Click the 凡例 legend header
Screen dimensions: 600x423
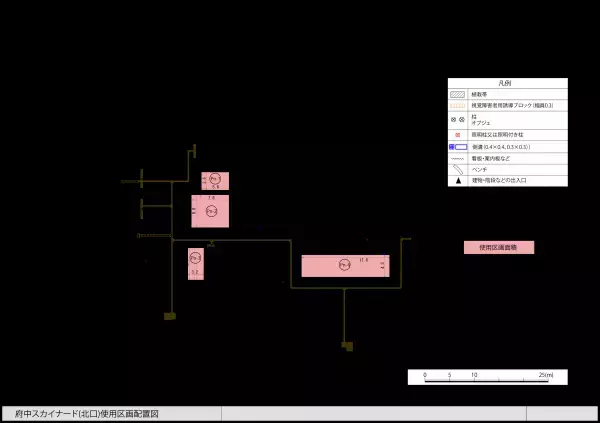pyautogui.click(x=507, y=83)
